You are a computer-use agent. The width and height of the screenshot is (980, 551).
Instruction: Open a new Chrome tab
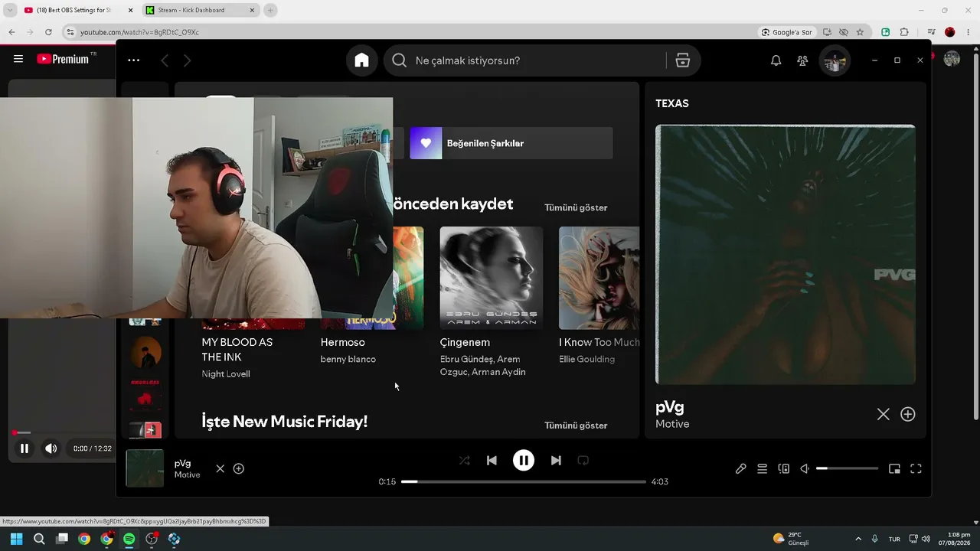tap(270, 10)
